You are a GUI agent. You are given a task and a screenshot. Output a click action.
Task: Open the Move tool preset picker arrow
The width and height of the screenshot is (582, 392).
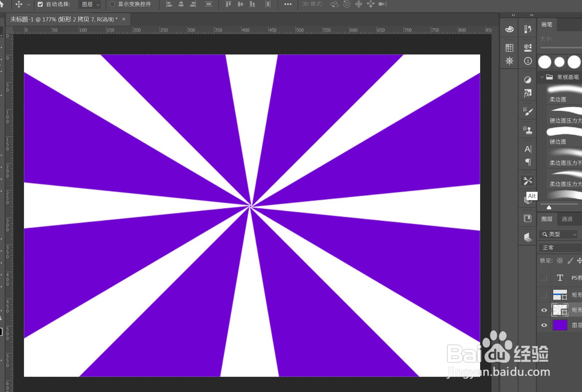click(28, 5)
